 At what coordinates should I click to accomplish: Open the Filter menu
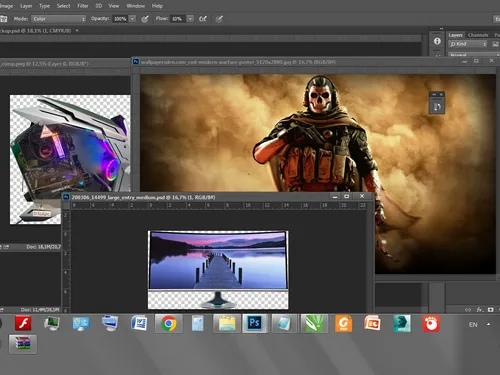point(83,6)
